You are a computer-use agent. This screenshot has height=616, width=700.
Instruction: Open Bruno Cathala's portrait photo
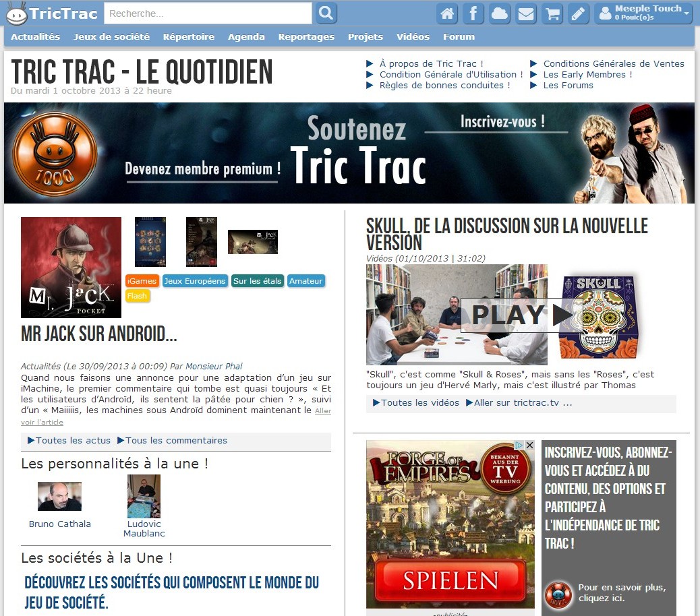(59, 497)
